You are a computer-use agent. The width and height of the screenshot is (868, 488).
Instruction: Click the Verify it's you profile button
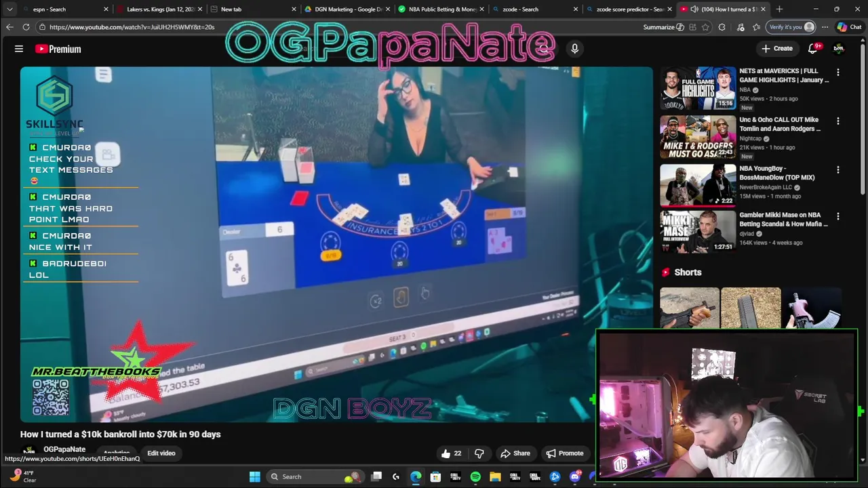point(791,27)
